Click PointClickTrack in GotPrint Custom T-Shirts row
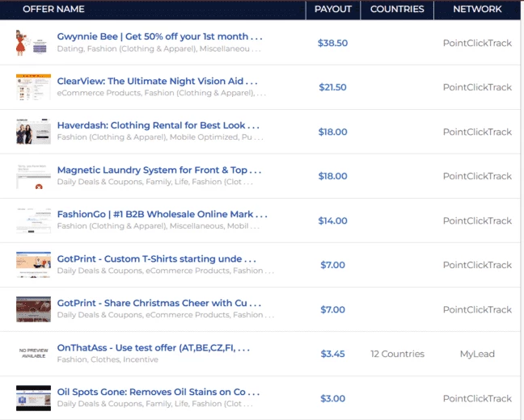This screenshot has height=420, width=524. [x=477, y=265]
